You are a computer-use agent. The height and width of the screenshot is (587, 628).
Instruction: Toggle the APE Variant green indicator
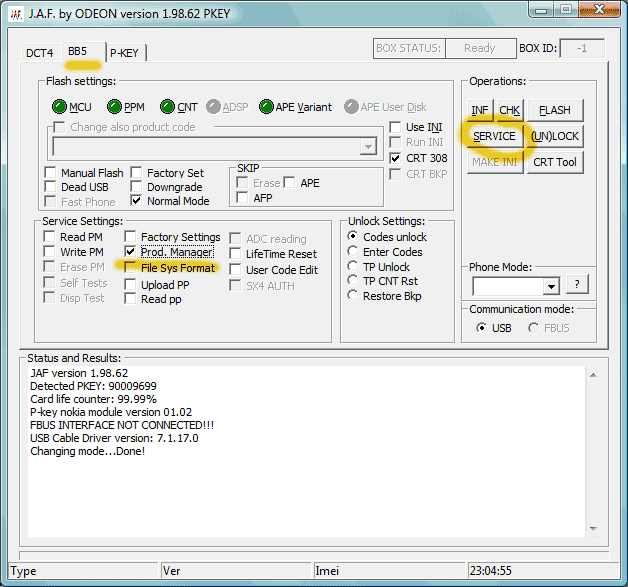click(x=266, y=107)
